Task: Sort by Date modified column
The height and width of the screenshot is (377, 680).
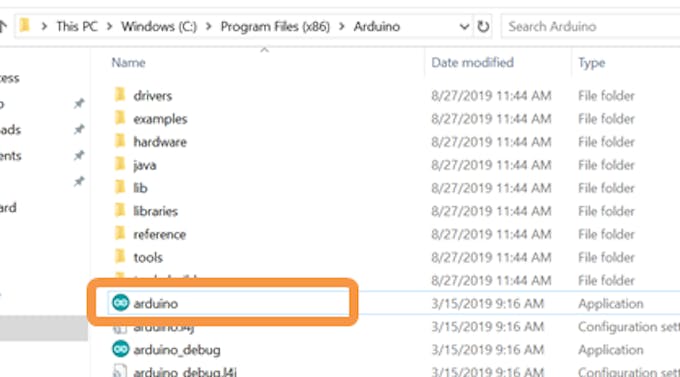Action: [472, 62]
